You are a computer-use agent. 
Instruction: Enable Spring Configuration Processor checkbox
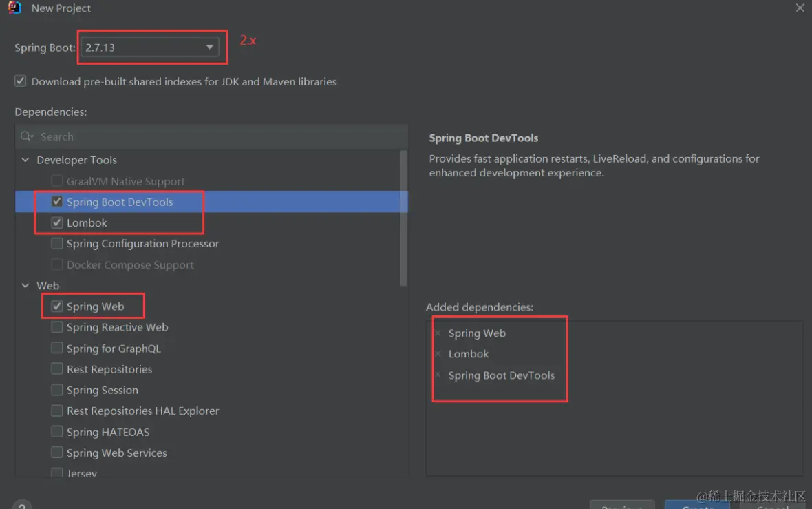[57, 244]
